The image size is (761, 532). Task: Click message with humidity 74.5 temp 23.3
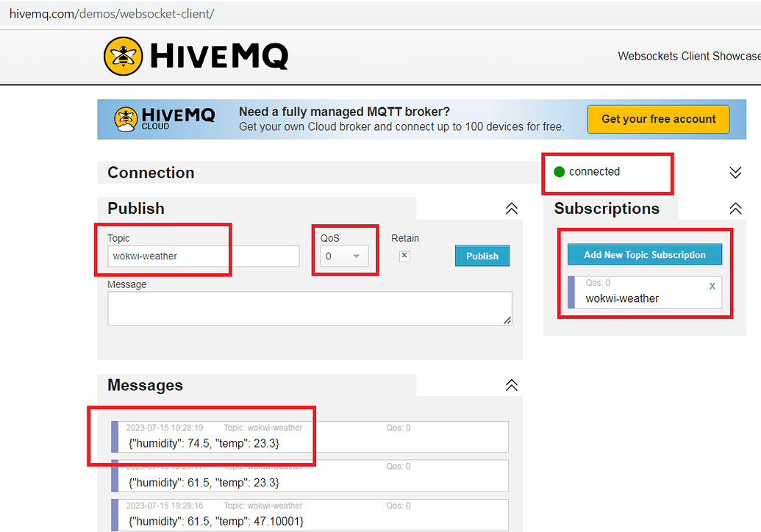click(x=310, y=437)
